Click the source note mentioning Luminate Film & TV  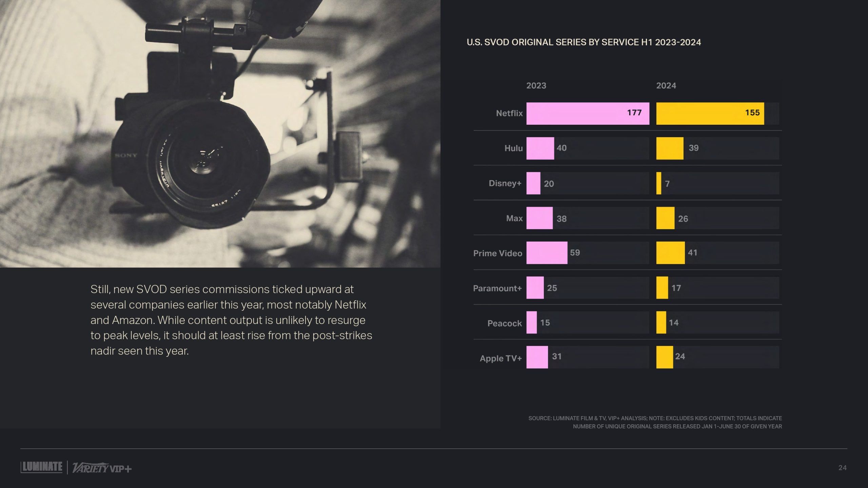coord(655,422)
